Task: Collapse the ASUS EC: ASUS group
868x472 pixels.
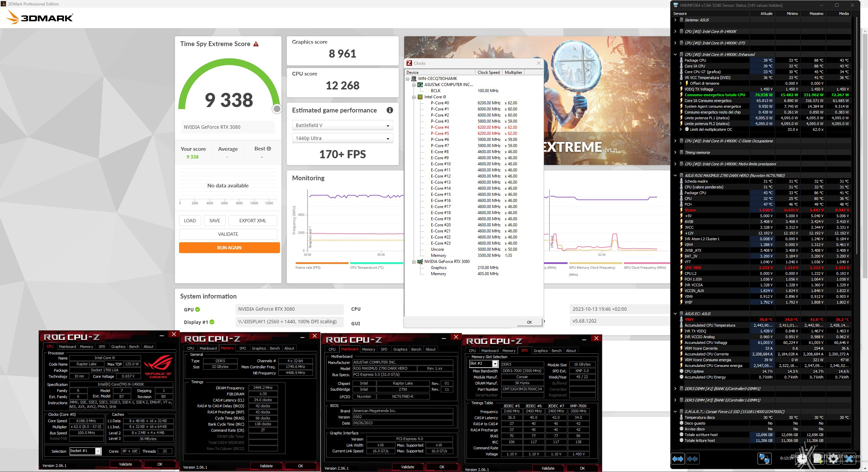Action: [x=675, y=314]
